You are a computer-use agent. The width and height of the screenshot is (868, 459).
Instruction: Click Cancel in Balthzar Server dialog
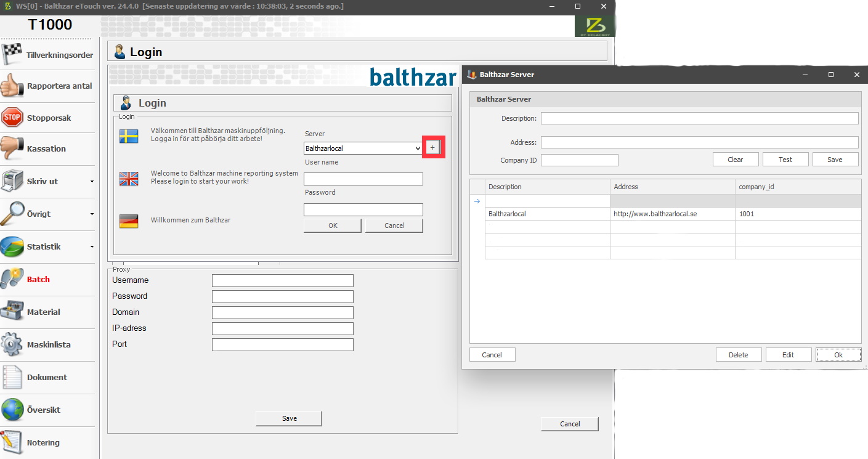tap(492, 354)
